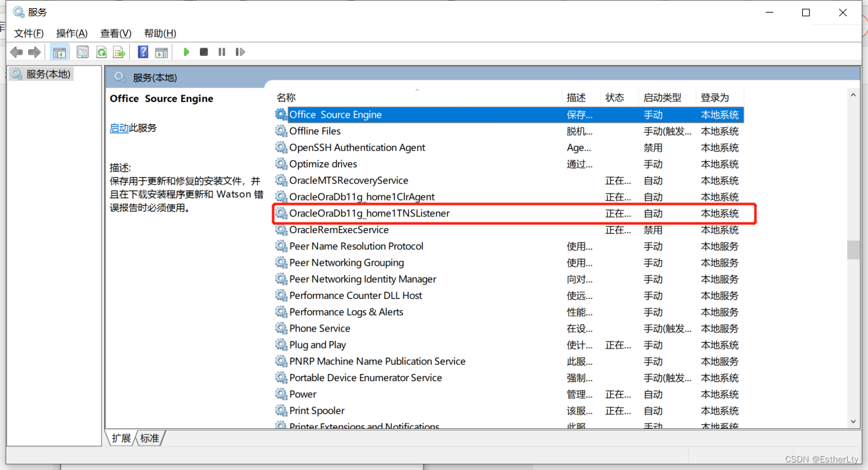Screen dimensions: 868x470
Task: Navigate back using the back arrow
Action: (16, 52)
